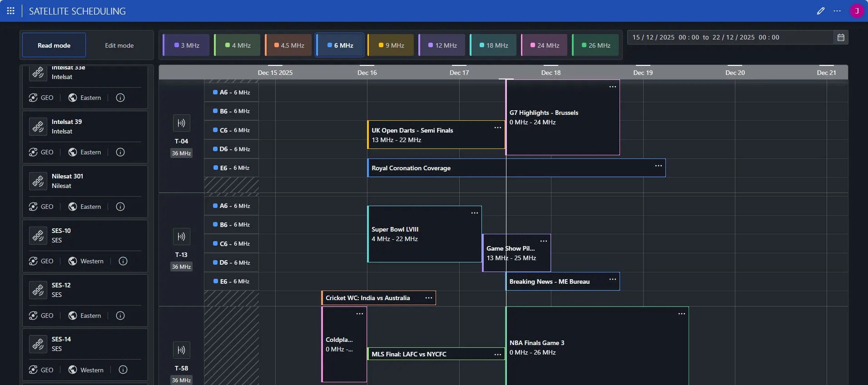Select the 3 MHz bandwidth filter
868x385 pixels.
coord(187,45)
